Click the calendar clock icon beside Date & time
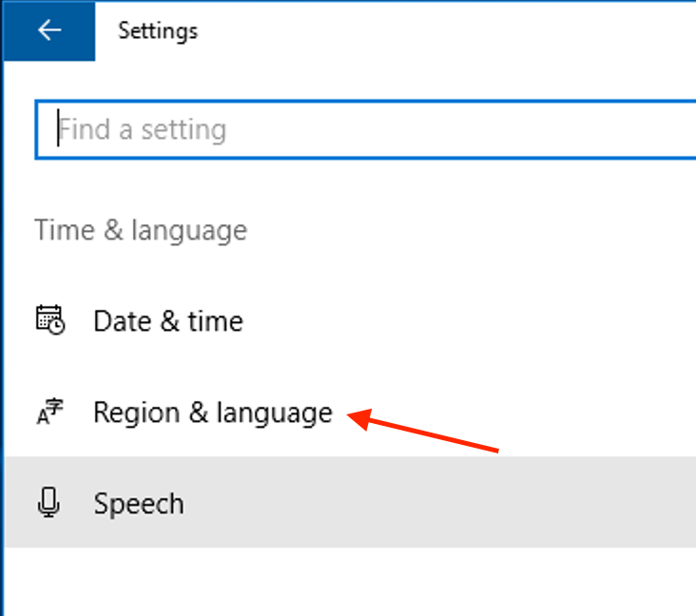This screenshot has height=616, width=696. (50, 319)
